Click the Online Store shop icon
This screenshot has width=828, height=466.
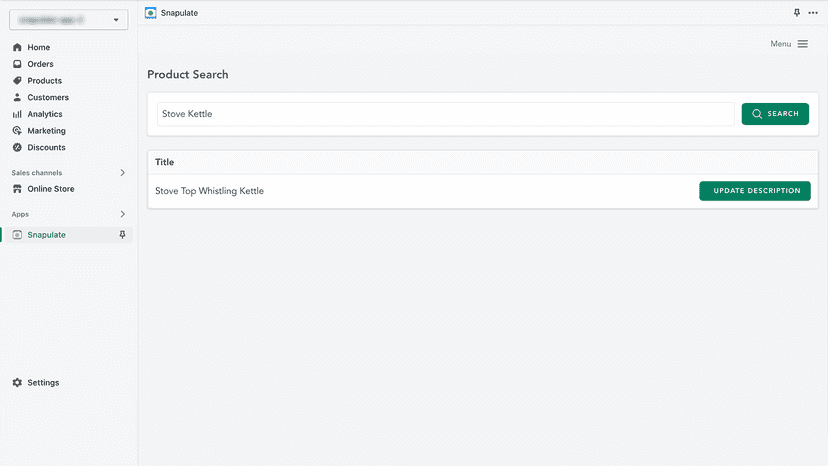[17, 189]
